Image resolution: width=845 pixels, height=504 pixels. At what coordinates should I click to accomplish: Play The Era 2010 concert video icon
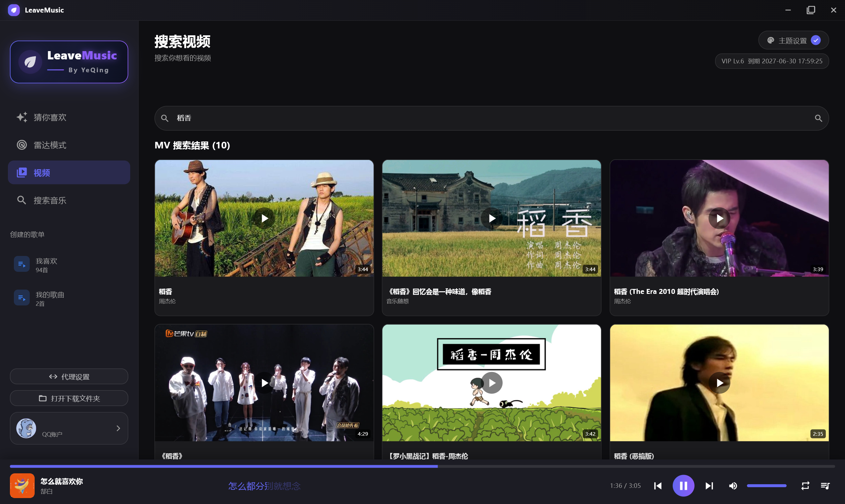click(x=719, y=218)
